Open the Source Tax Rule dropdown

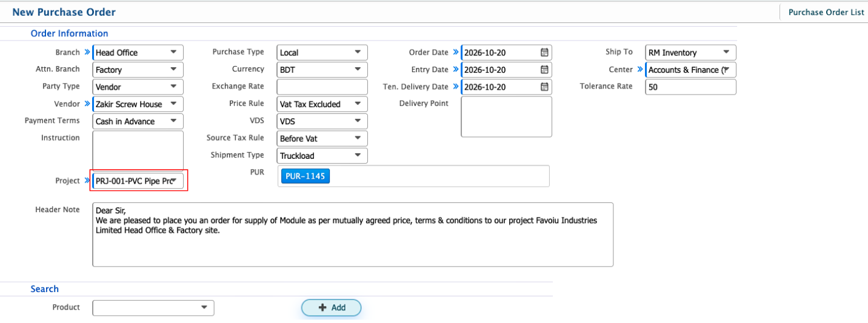coord(322,139)
